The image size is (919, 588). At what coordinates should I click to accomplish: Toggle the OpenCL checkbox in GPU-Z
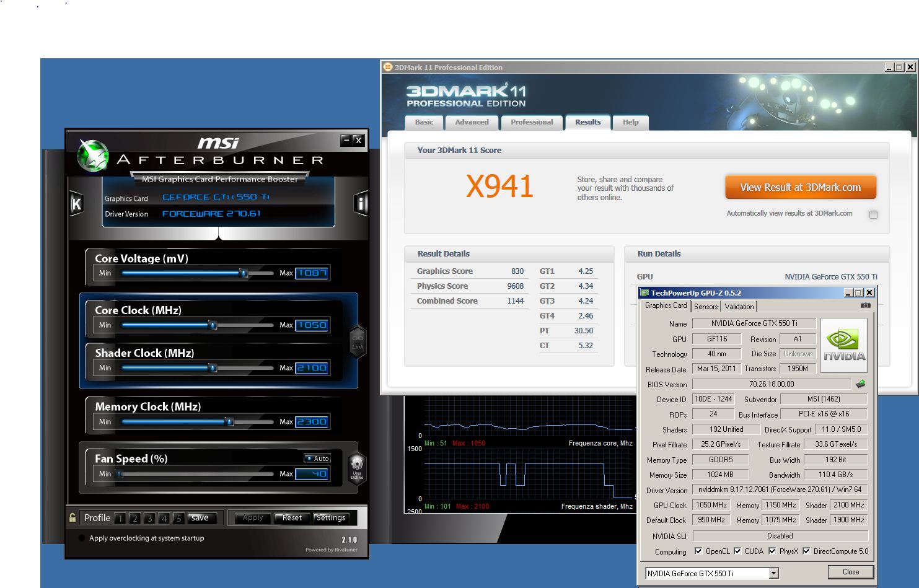[698, 551]
